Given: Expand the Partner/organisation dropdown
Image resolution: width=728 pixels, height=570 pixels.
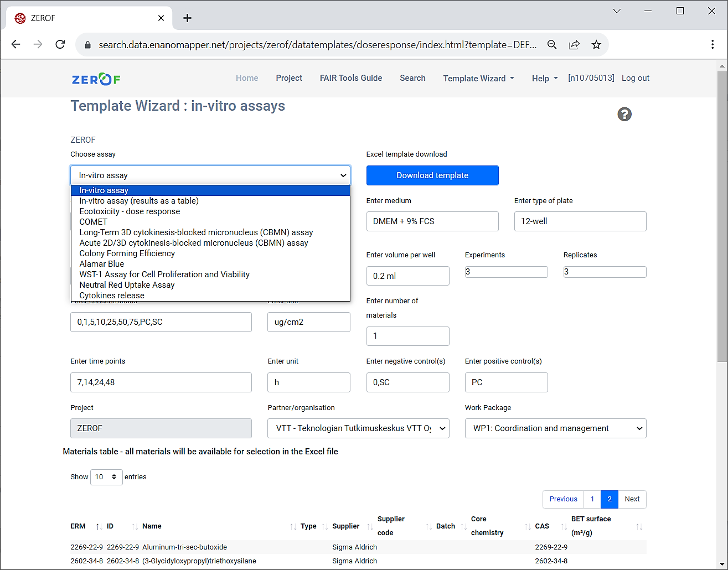Looking at the screenshot, I should 358,428.
